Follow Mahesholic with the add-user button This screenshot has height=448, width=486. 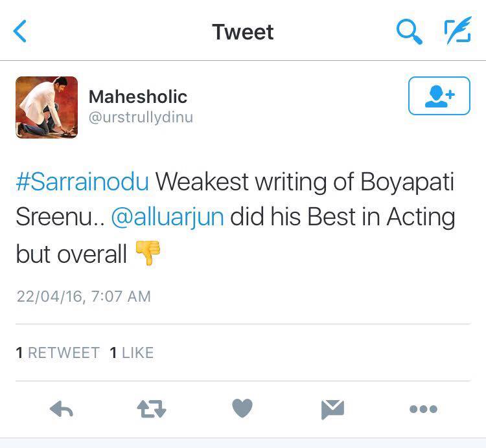click(439, 96)
